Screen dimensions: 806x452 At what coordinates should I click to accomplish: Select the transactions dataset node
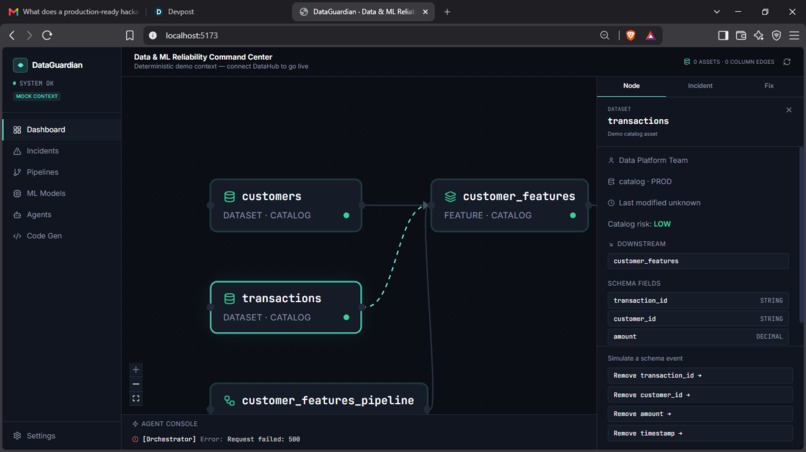pos(286,308)
